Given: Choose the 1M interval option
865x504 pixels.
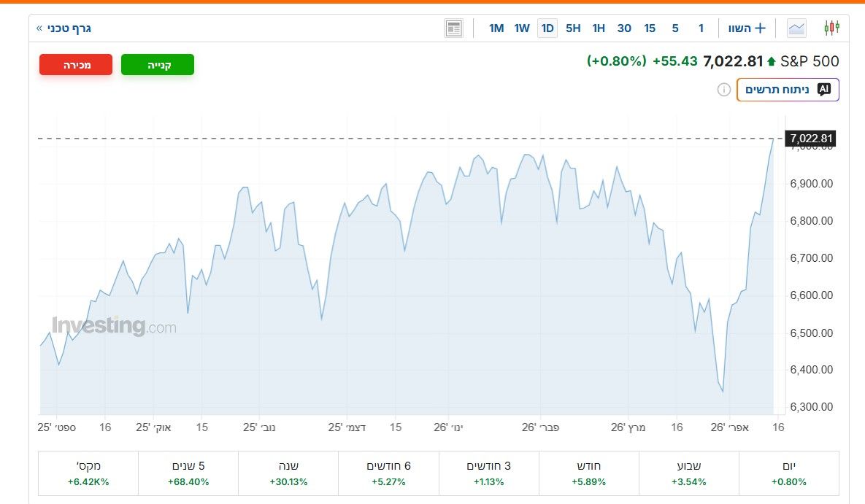Looking at the screenshot, I should (x=496, y=28).
